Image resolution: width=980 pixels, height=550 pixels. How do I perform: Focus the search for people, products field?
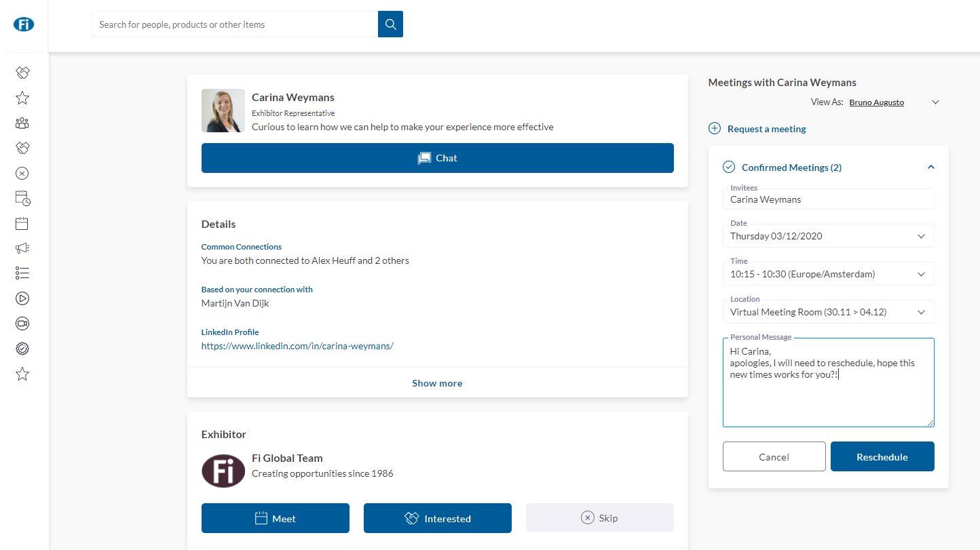tap(235, 24)
